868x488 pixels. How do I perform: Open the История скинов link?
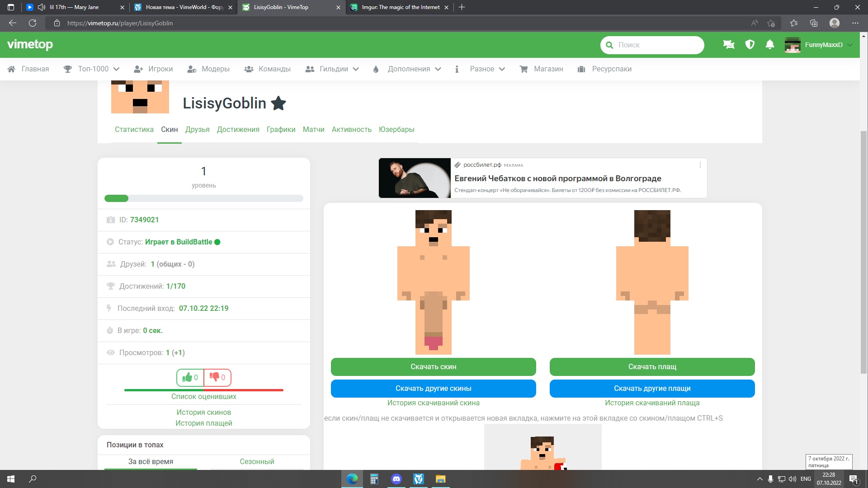tap(203, 412)
